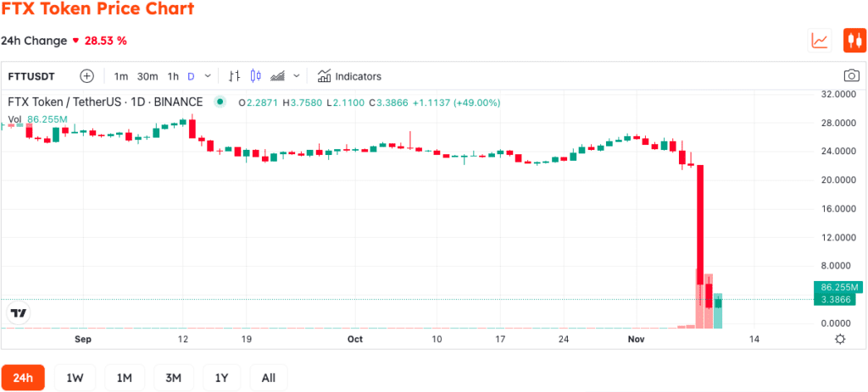
Task: Click the 28.53 % 24h change value
Action: click(105, 41)
